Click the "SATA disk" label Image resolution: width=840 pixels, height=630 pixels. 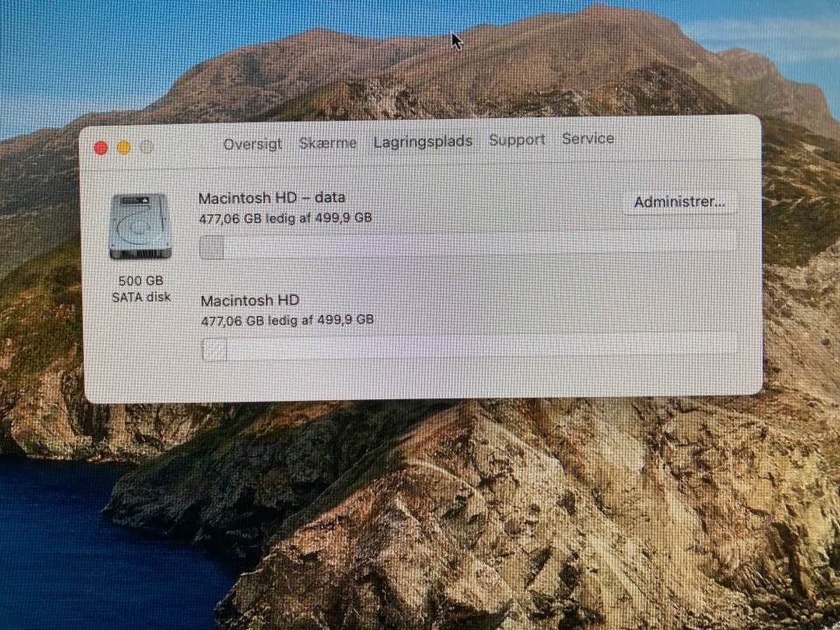click(141, 297)
